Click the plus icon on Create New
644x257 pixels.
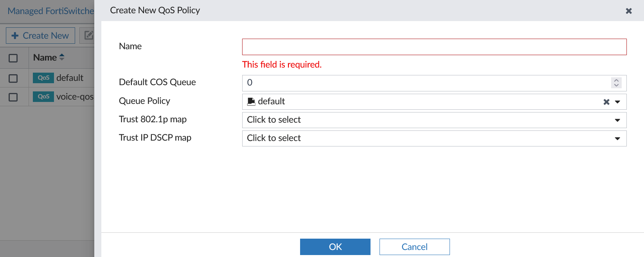tap(15, 36)
